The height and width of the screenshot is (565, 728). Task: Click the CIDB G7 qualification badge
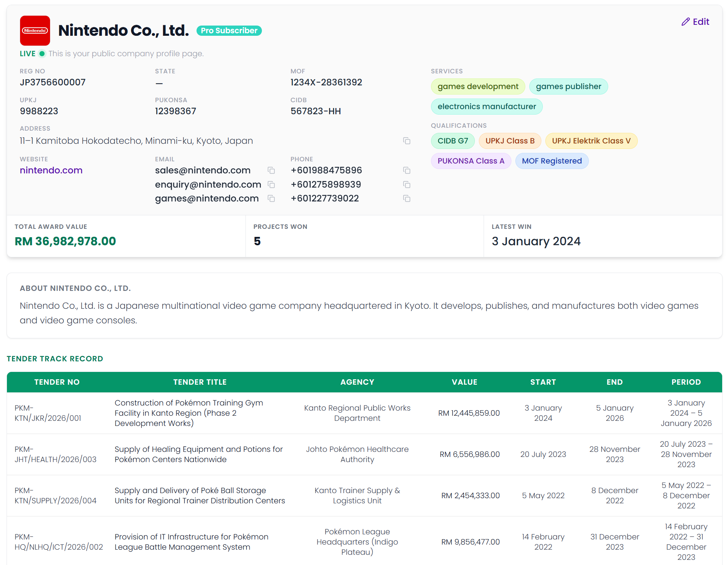pos(453,141)
